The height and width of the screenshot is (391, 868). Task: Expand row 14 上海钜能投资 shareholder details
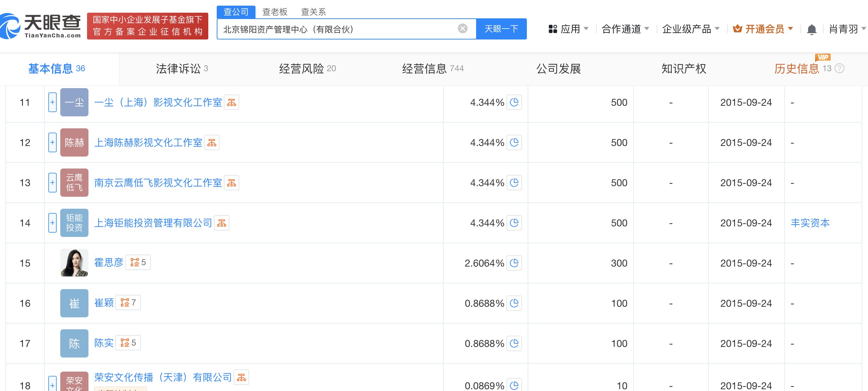coord(53,223)
